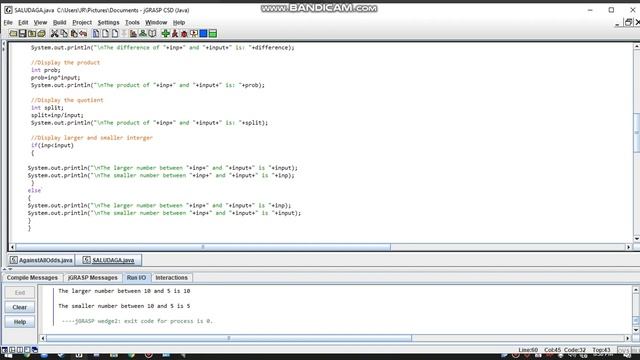
Task: Click the "int split;" code line
Action: click(47, 107)
